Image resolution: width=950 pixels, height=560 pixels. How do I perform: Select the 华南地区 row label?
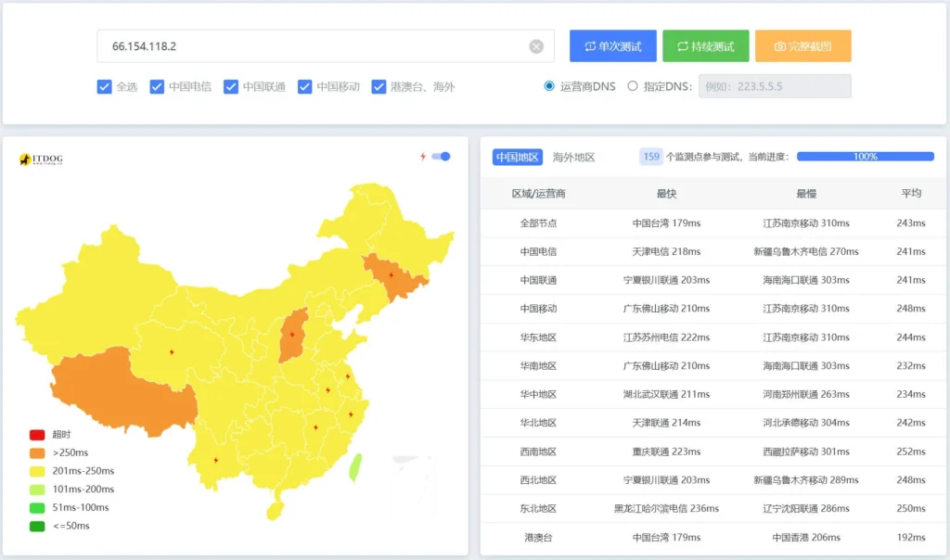[x=538, y=365]
